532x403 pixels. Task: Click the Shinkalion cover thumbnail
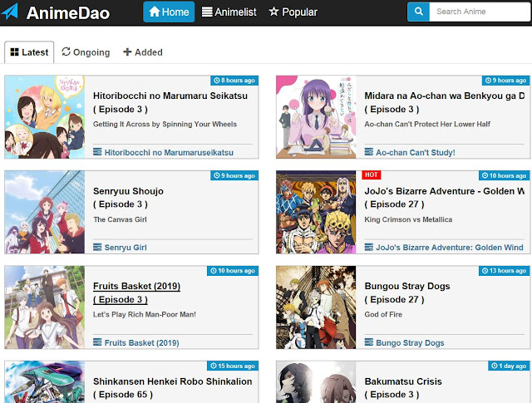(45, 382)
